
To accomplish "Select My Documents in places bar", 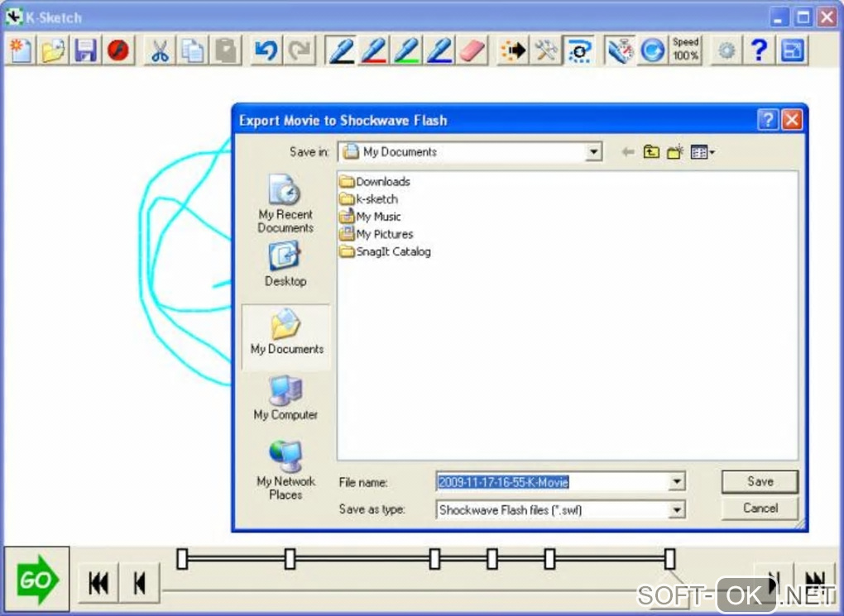I will [286, 337].
